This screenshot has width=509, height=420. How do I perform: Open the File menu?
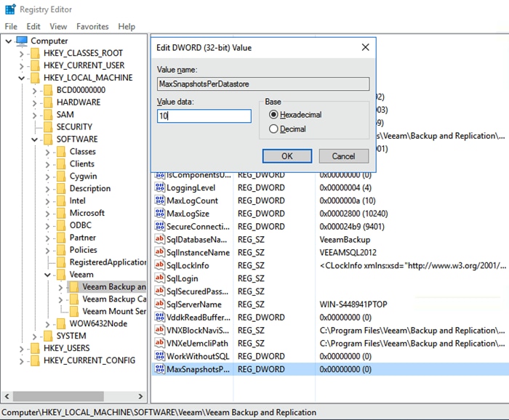click(11, 26)
